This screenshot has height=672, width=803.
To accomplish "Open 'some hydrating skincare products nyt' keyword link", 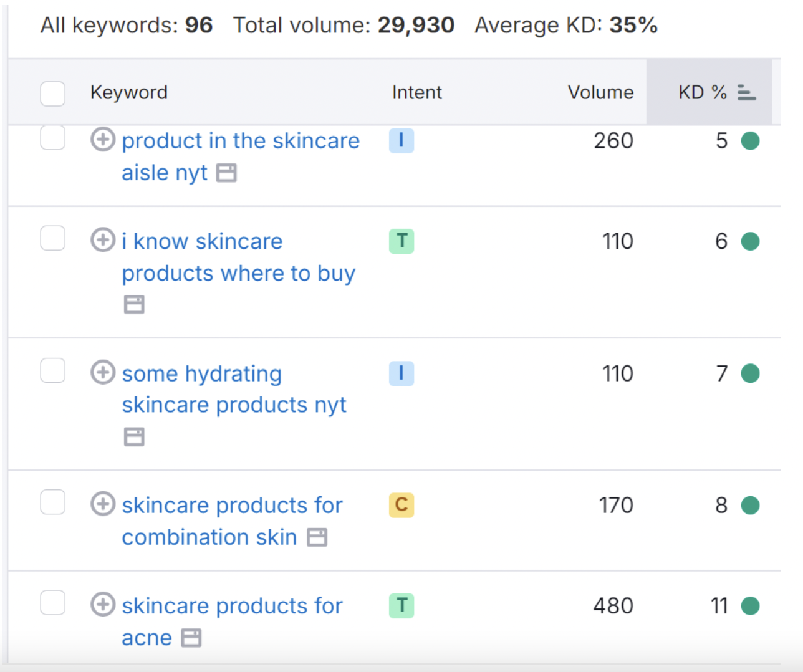I will tap(234, 389).
